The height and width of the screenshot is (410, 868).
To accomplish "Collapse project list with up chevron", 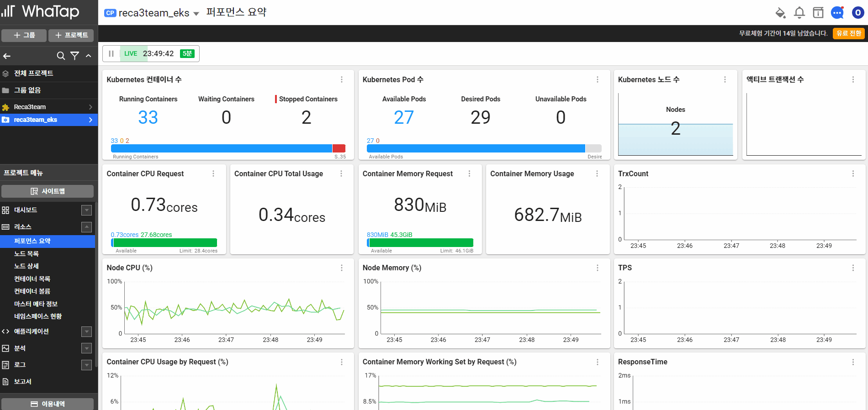I will (89, 56).
